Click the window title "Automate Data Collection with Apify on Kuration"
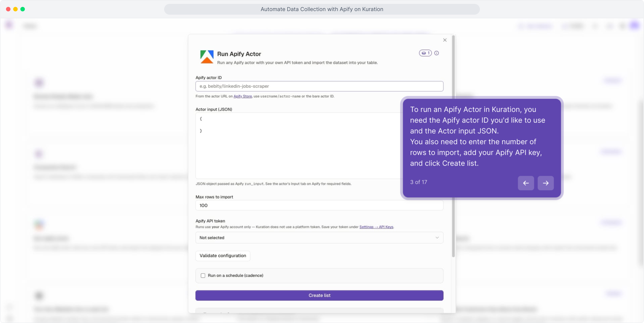 322,9
